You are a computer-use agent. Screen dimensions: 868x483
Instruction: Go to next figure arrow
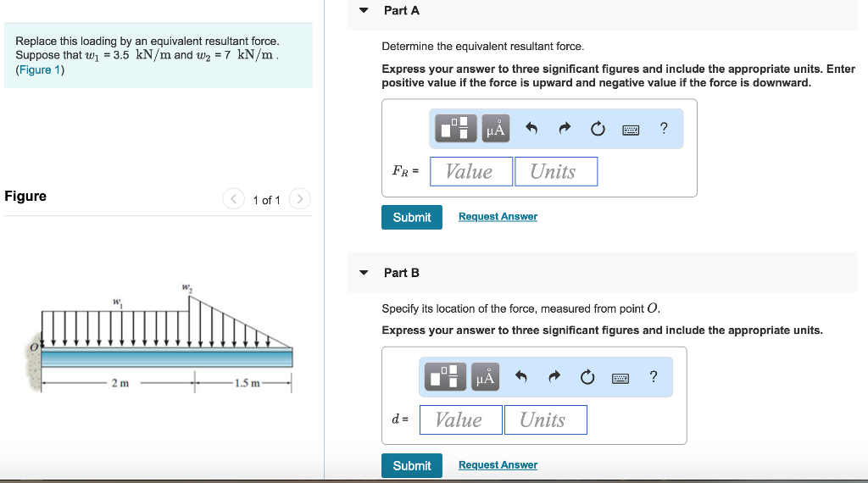pos(299,199)
